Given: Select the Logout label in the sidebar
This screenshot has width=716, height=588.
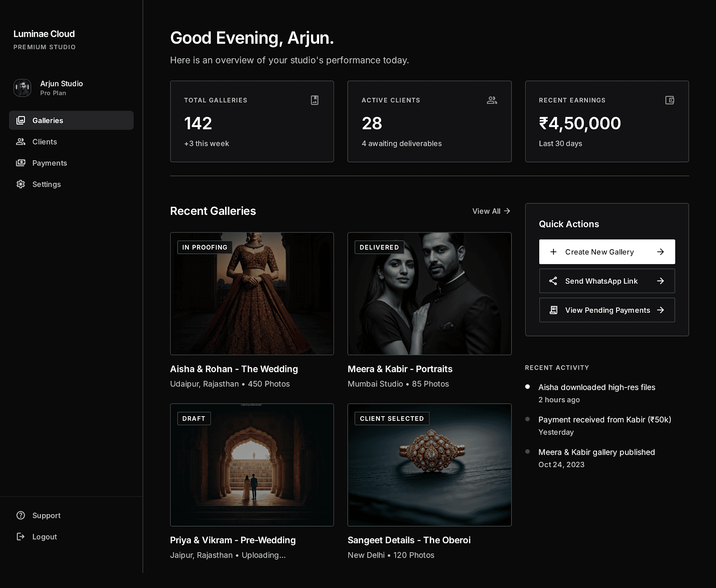Looking at the screenshot, I should [x=45, y=537].
